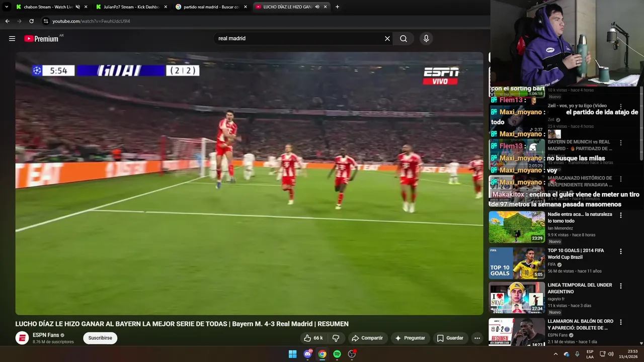Save the video with Guardar
Image resolution: width=644 pixels, height=362 pixels.
pos(450,338)
